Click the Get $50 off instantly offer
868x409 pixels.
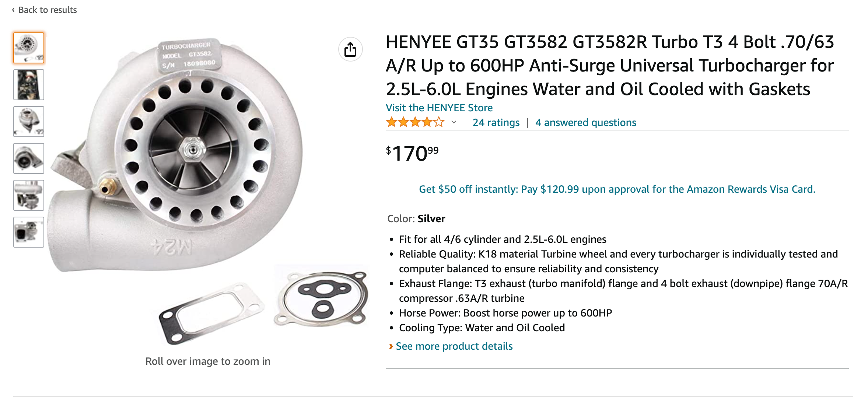click(x=617, y=189)
